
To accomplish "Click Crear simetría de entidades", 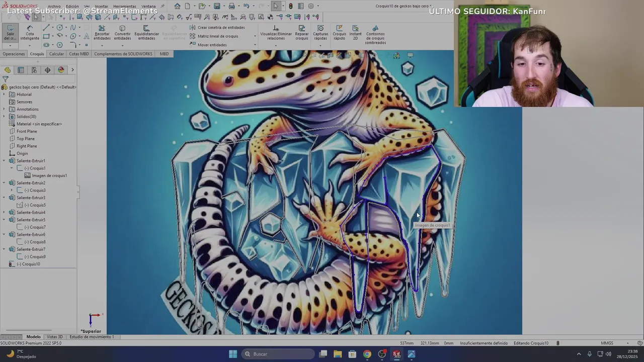I will point(217,28).
